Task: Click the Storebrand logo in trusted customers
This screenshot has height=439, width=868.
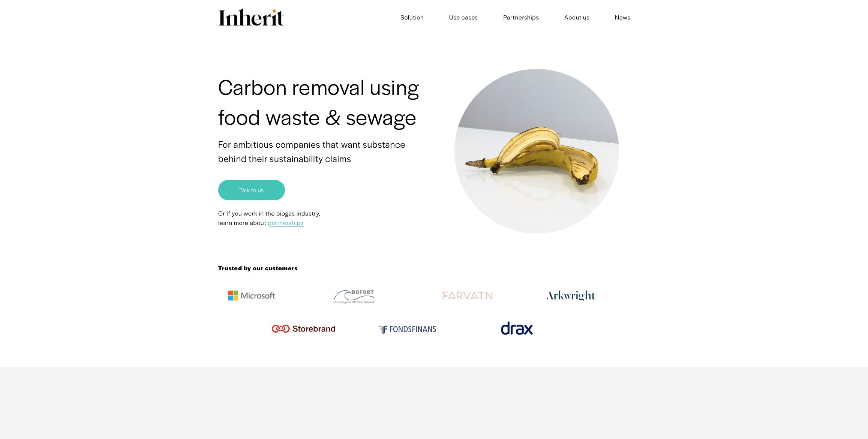Action: click(x=303, y=329)
